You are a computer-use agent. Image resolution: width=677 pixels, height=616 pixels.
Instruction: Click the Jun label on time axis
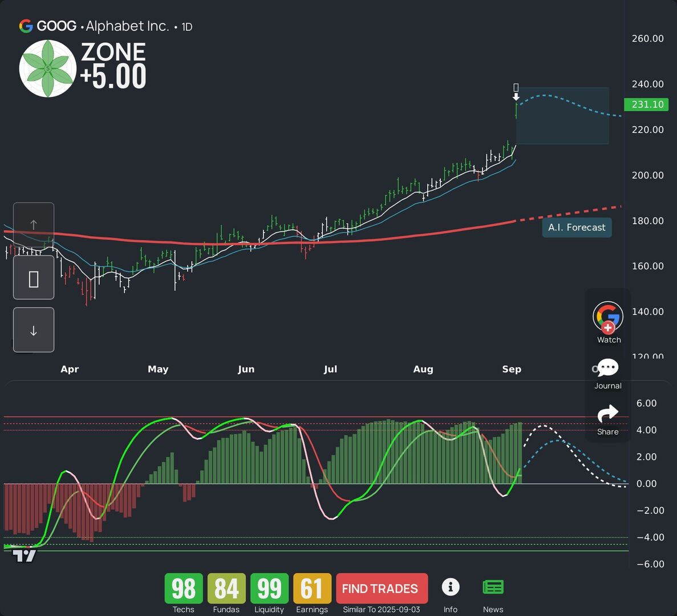(246, 369)
